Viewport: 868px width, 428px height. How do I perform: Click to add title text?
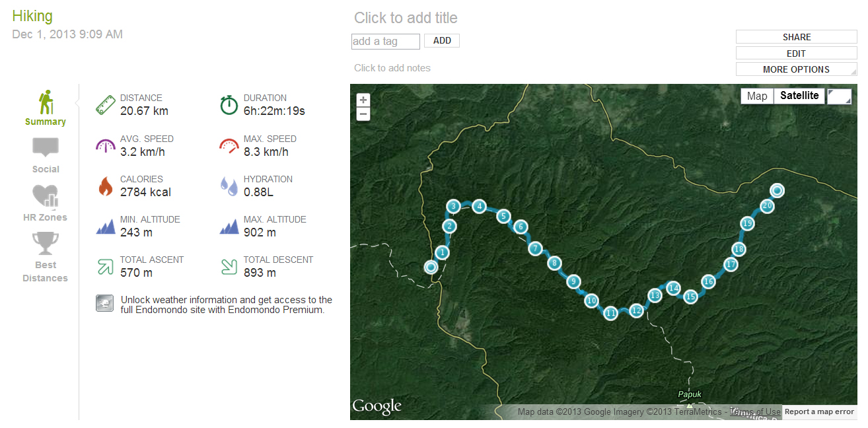pos(406,18)
